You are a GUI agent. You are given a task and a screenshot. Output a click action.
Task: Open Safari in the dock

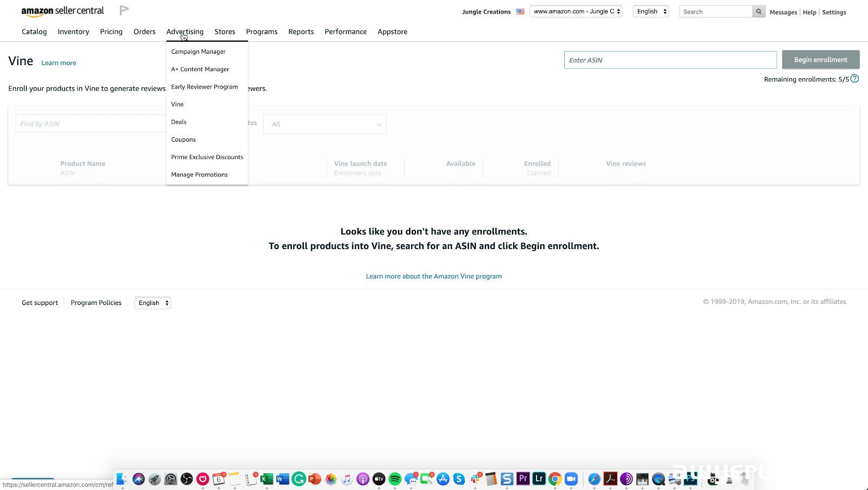click(x=594, y=479)
